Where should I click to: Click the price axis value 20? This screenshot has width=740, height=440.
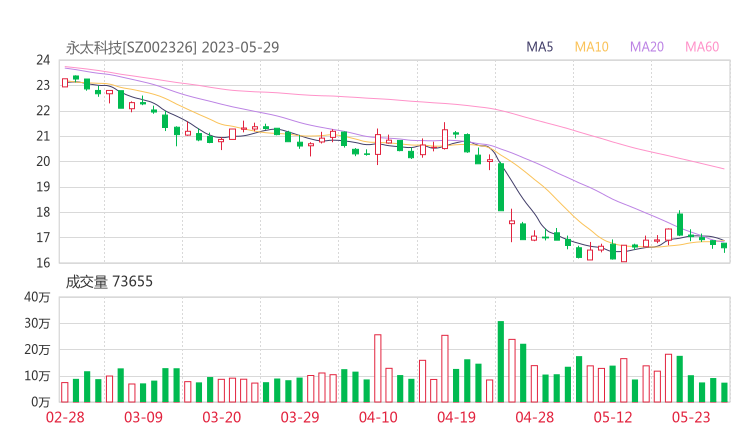(x=43, y=161)
